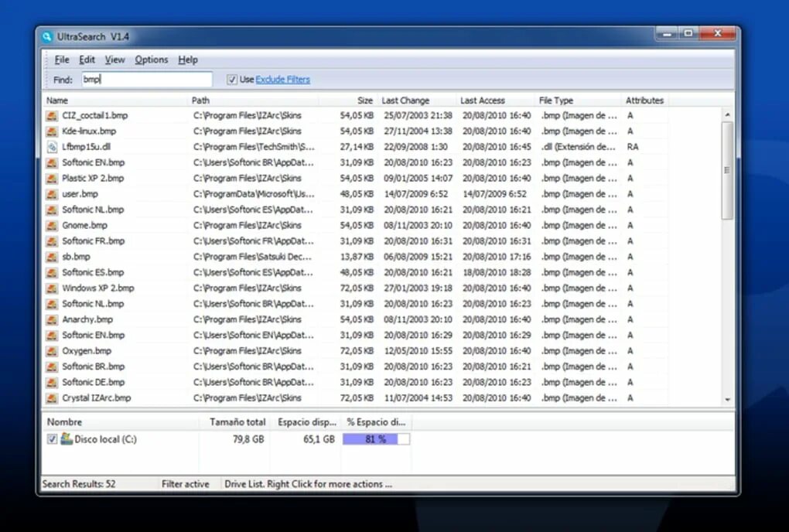The image size is (789, 532).
Task: Click the bitmap icon of Crystal IZArc.bmp
Action: click(x=51, y=398)
